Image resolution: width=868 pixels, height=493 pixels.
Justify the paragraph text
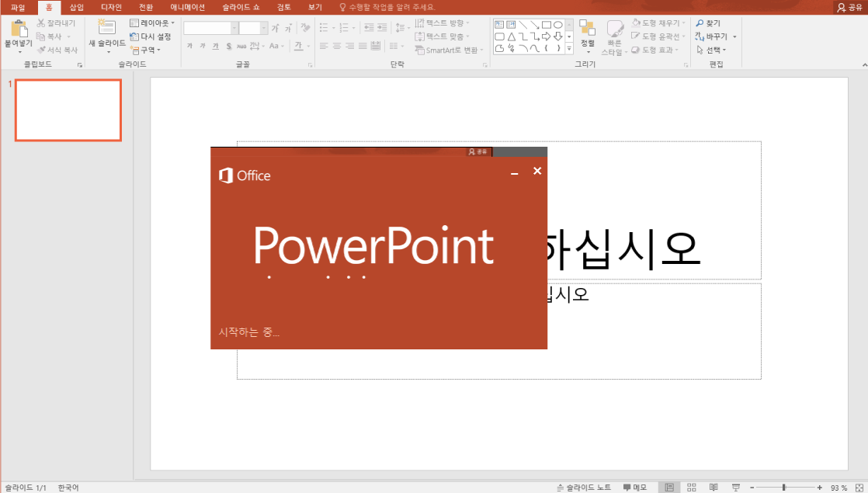pyautogui.click(x=363, y=46)
